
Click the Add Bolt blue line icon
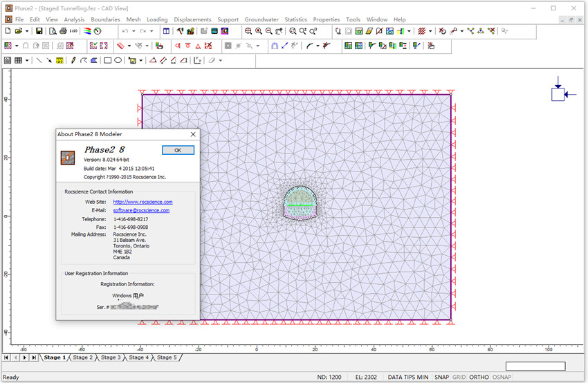(284, 46)
